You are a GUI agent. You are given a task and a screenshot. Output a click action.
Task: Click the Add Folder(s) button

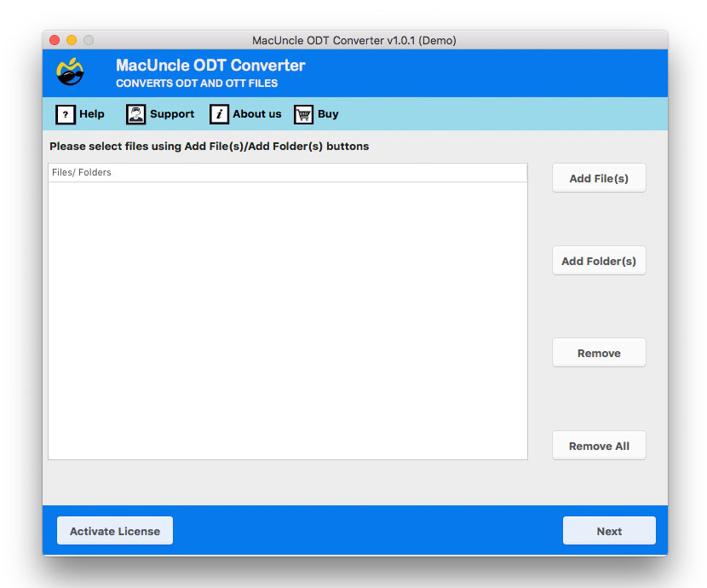tap(599, 261)
